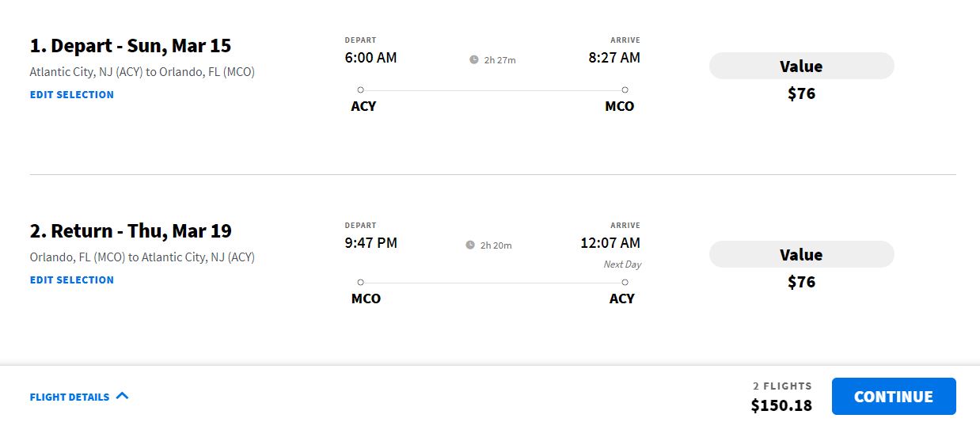Click the Orlando to Atlantic City route text
The width and height of the screenshot is (980, 426).
[142, 257]
